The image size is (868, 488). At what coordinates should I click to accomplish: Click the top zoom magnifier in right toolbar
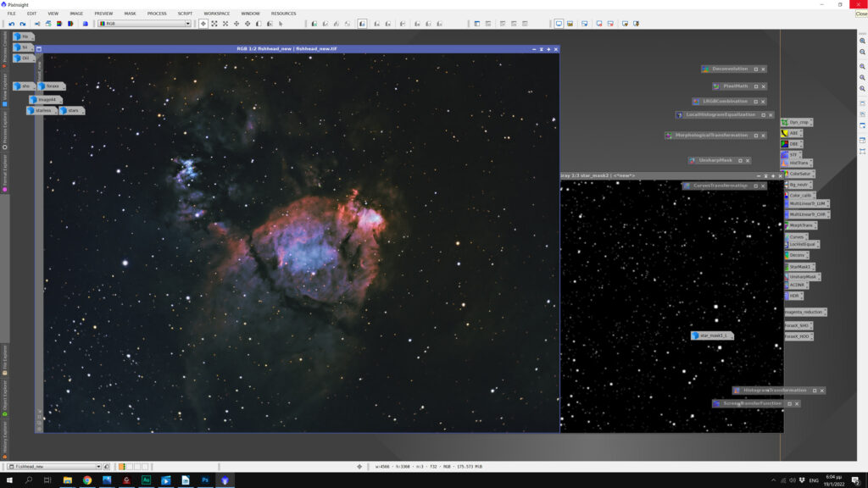862,41
